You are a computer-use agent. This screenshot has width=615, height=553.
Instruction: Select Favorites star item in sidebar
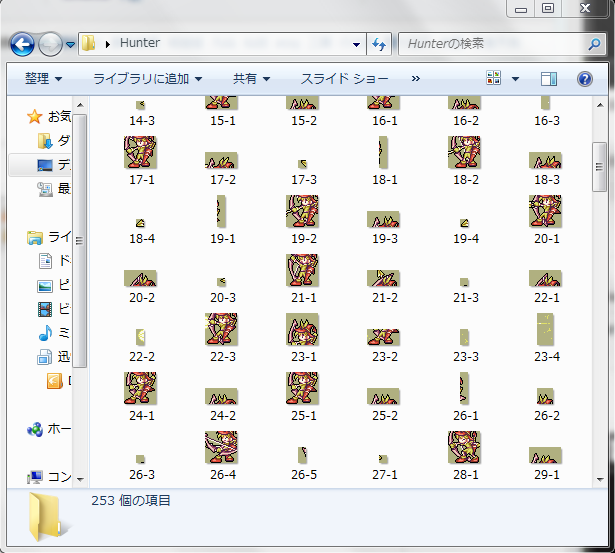click(49, 116)
